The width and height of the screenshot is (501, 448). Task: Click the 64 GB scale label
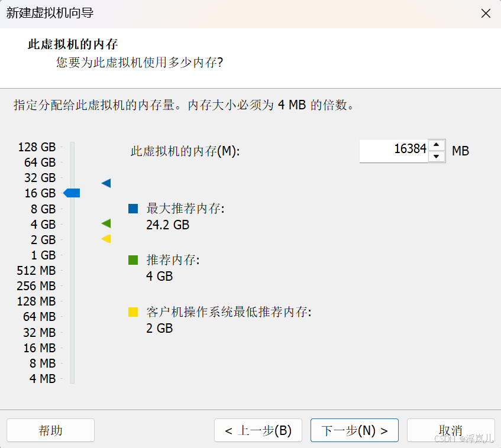coord(40,163)
